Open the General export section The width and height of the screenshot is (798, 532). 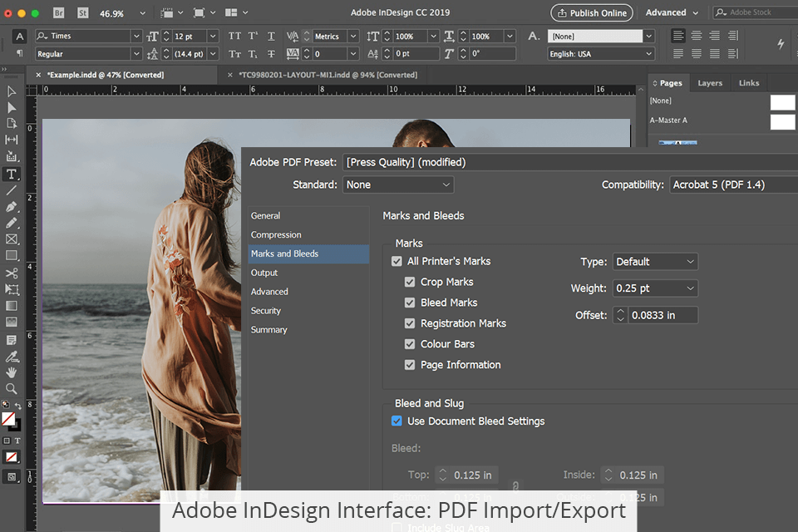click(x=308, y=216)
